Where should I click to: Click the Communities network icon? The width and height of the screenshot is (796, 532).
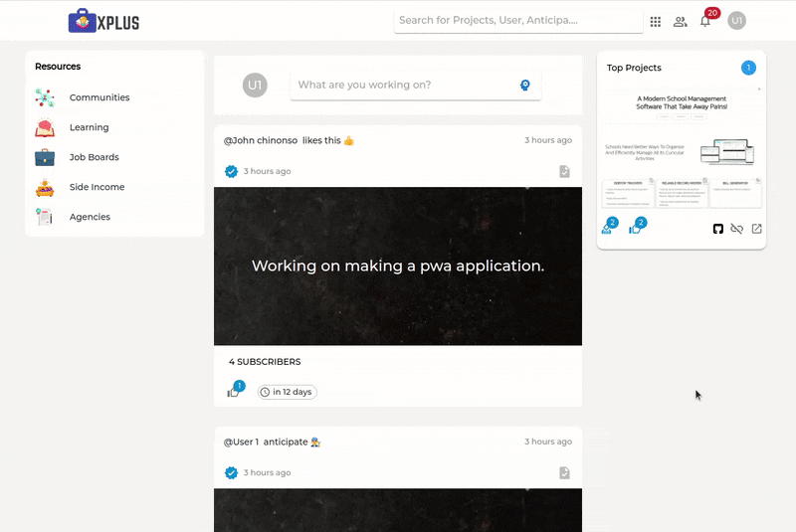click(x=45, y=97)
